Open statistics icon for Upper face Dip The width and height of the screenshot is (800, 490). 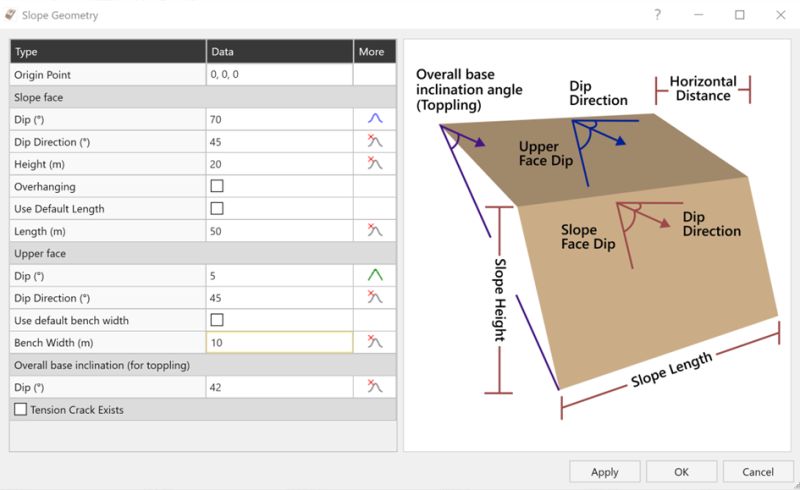click(x=375, y=276)
